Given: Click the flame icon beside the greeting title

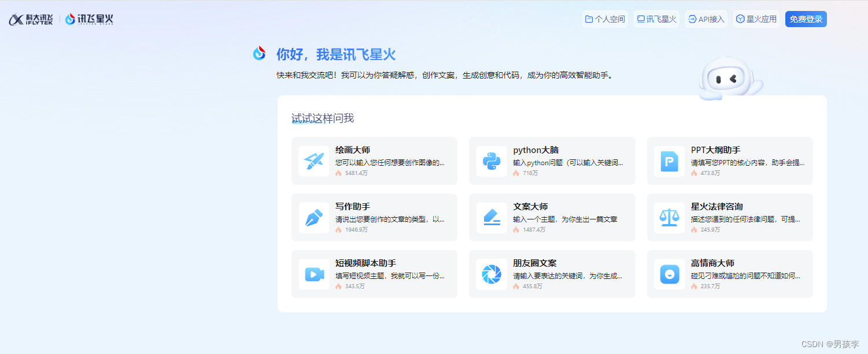Looking at the screenshot, I should tap(259, 53).
